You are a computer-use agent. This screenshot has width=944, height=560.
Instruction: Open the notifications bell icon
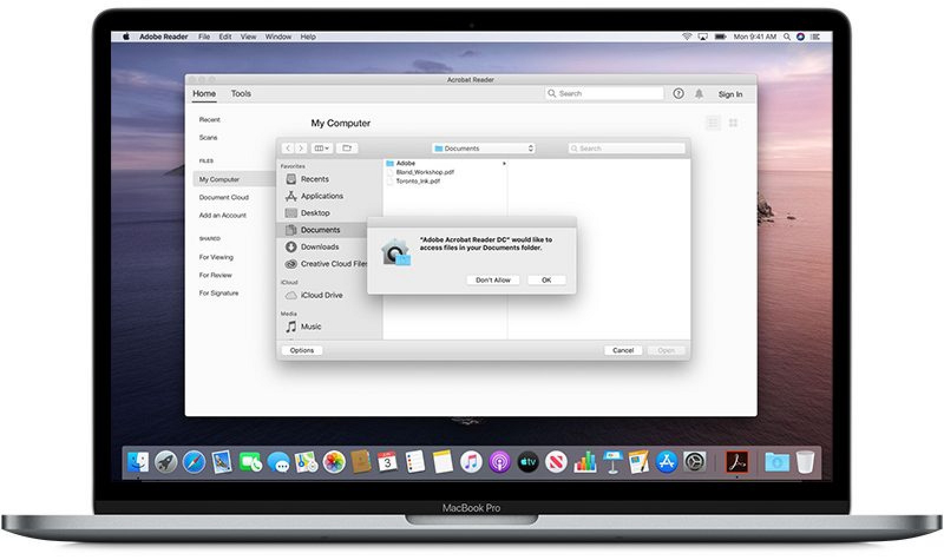click(699, 94)
